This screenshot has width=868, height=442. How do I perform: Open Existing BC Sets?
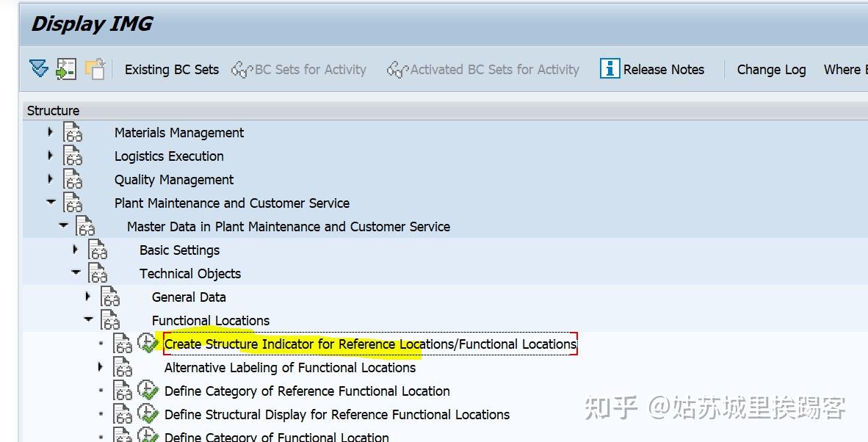(x=172, y=70)
